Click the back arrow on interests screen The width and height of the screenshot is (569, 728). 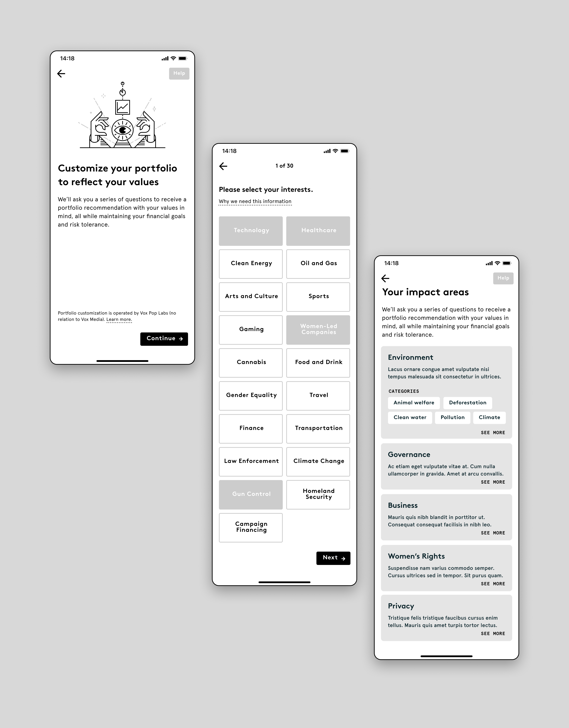223,166
